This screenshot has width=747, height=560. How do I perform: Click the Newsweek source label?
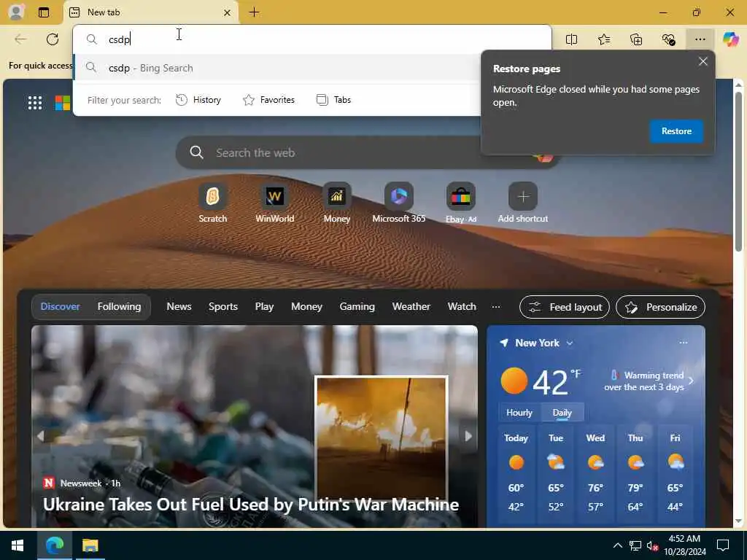[x=81, y=483]
